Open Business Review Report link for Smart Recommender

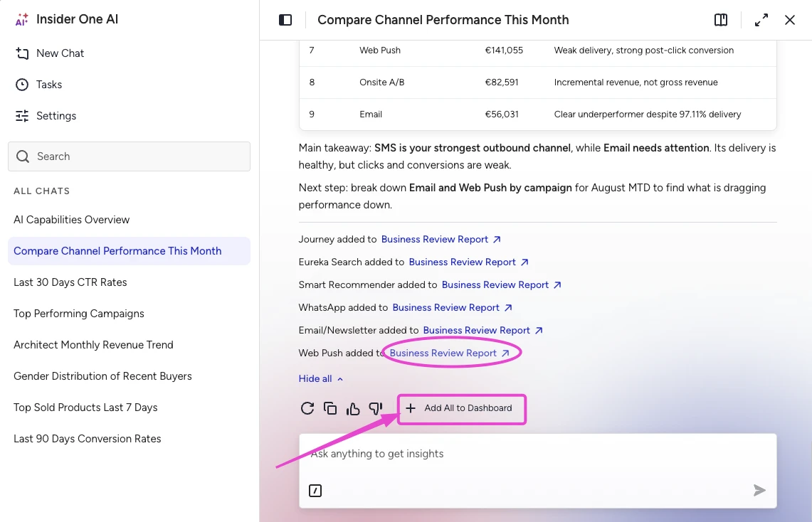501,284
